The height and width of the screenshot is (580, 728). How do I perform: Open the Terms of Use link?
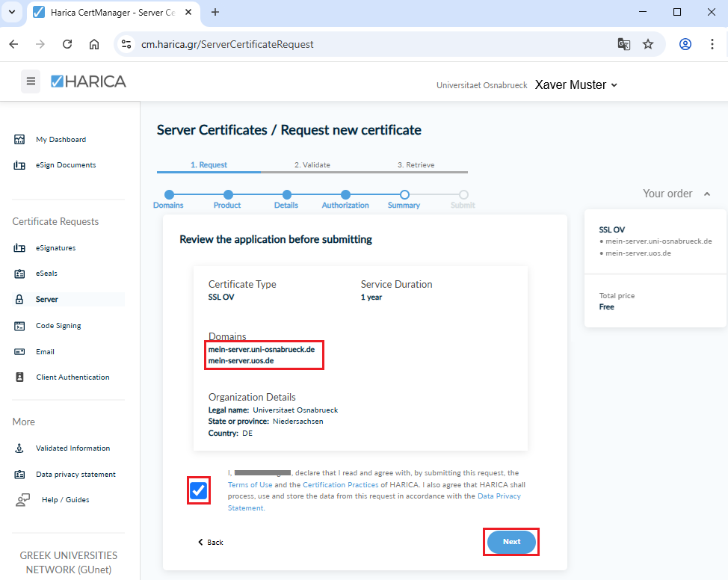click(x=250, y=484)
